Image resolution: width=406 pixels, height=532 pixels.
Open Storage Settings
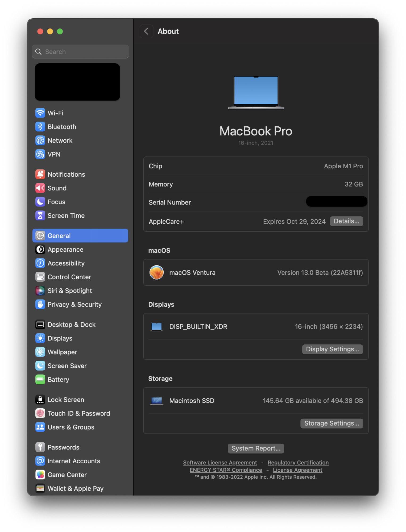332,423
